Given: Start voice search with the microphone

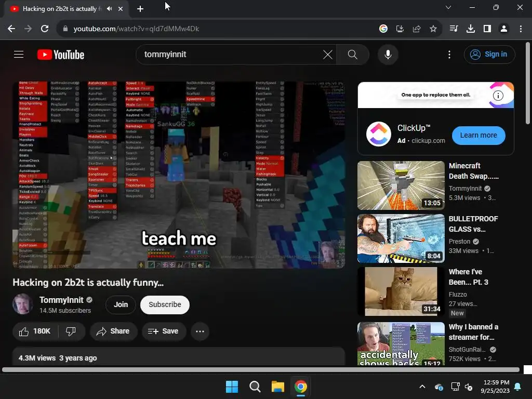Looking at the screenshot, I should pos(388,54).
